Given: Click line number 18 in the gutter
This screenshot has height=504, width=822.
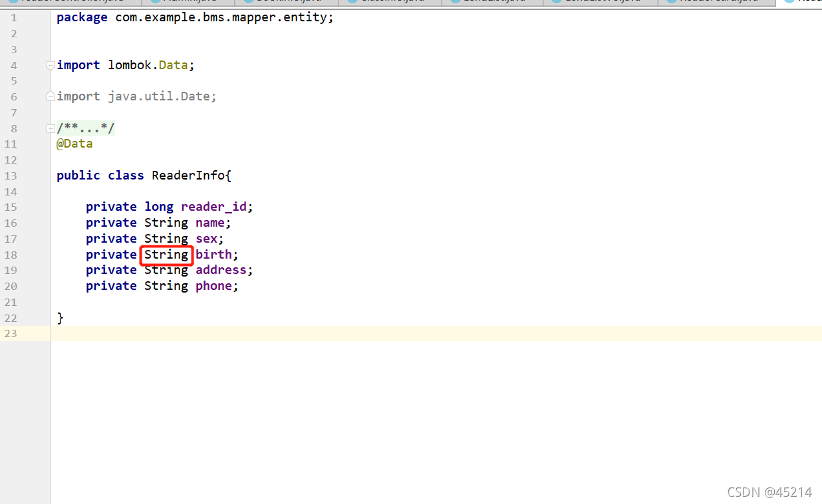Looking at the screenshot, I should tap(11, 255).
